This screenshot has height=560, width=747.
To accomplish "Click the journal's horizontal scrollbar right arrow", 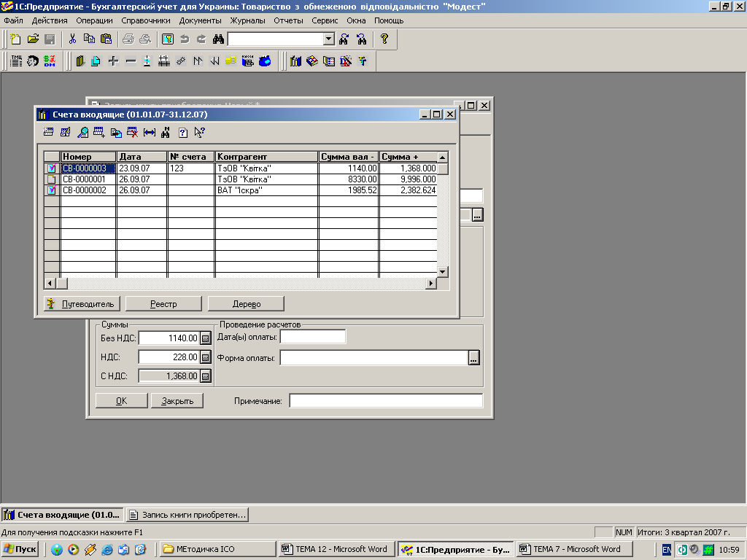I will click(x=430, y=284).
